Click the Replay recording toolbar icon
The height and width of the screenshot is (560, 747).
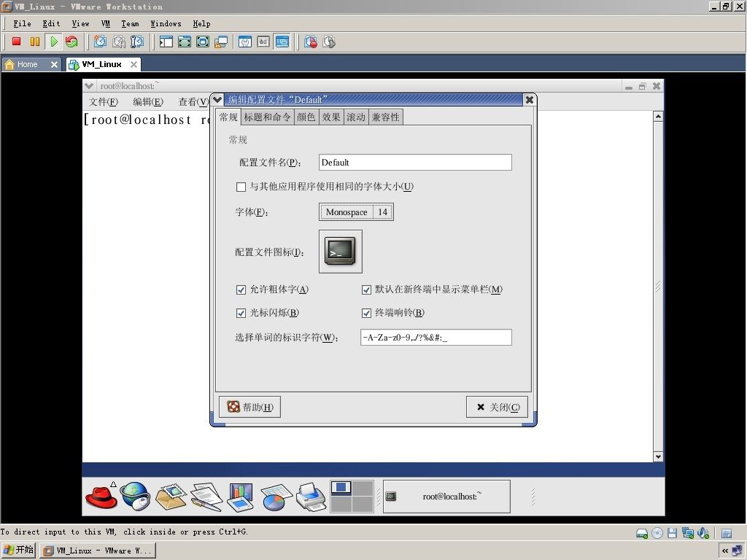point(329,42)
